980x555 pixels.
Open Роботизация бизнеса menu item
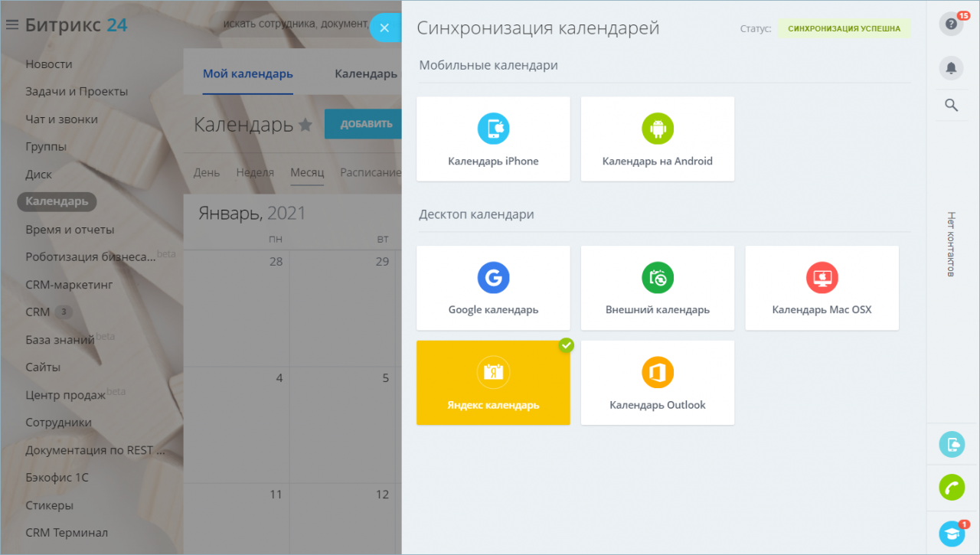[90, 257]
